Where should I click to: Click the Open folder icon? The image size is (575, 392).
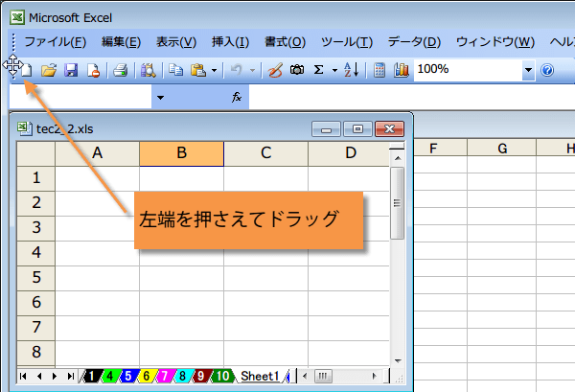(x=49, y=70)
